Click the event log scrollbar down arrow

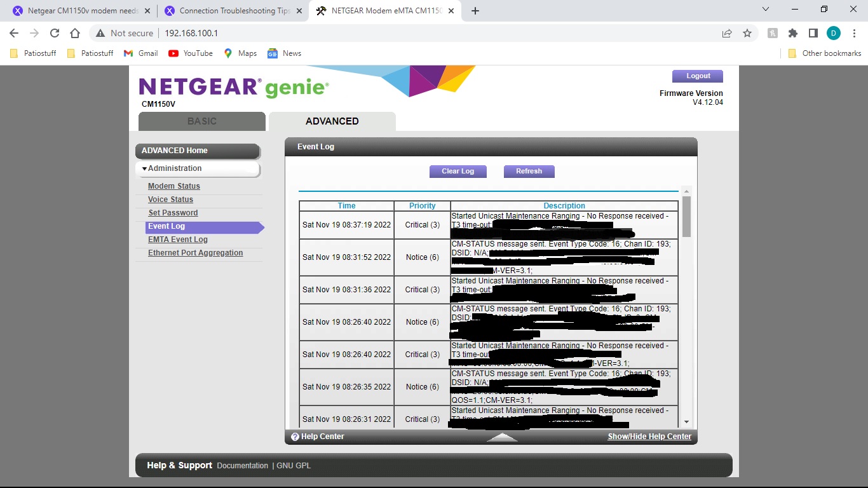688,421
